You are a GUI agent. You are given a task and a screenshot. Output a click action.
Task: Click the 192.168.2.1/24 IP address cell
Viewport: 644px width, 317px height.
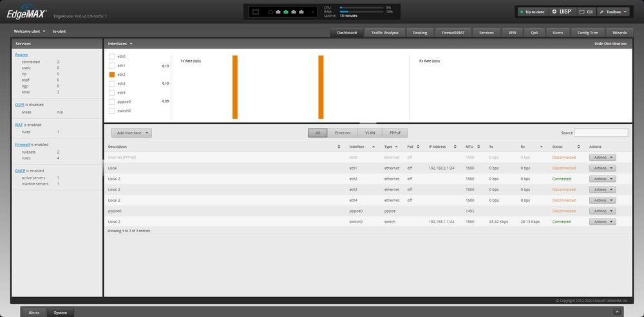442,168
